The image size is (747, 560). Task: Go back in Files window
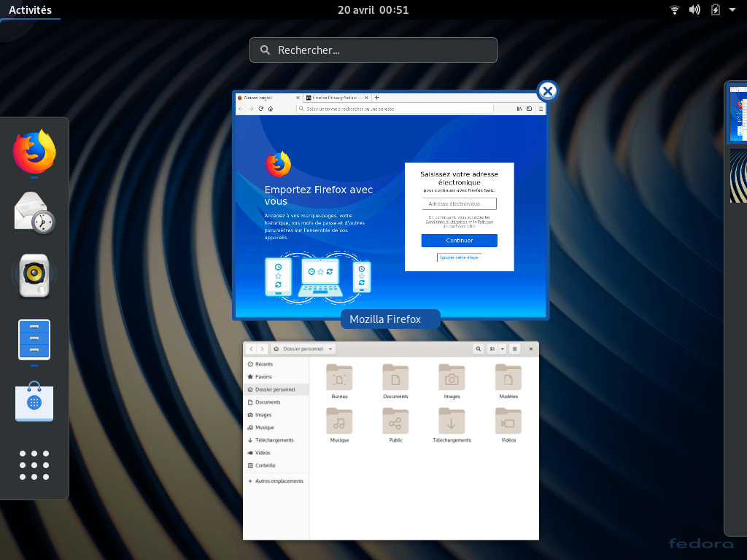(x=252, y=349)
